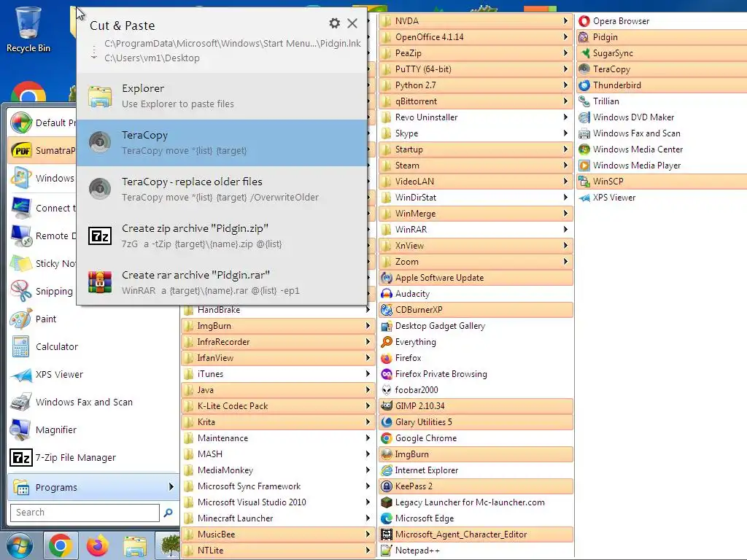
Task: Open Chrome from the taskbar
Action: click(x=61, y=545)
